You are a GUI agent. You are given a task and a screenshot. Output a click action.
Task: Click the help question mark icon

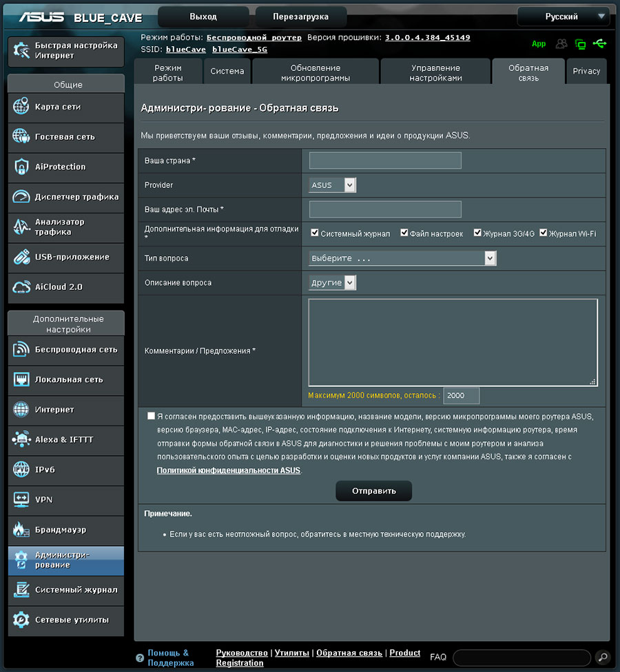(140, 658)
